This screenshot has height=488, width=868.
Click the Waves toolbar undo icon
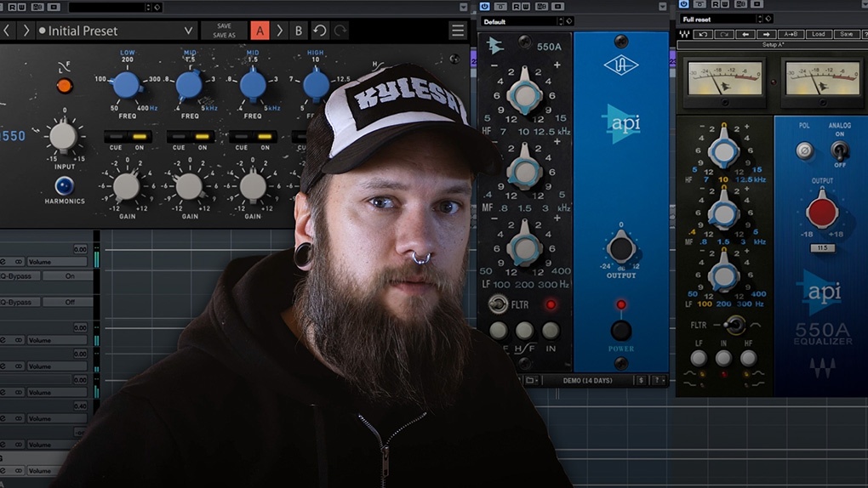coord(702,34)
